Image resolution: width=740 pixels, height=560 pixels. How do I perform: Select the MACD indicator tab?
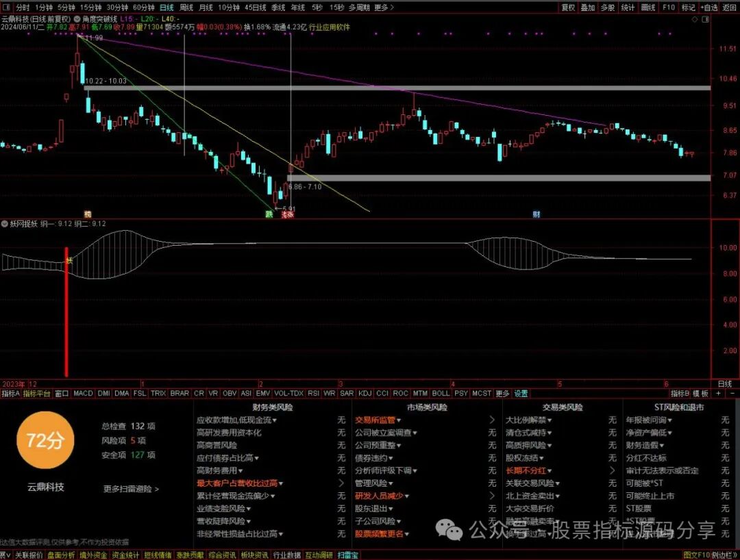tap(83, 393)
